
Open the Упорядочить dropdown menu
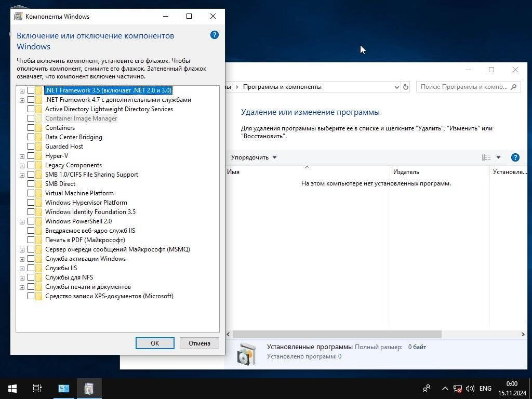click(x=254, y=157)
